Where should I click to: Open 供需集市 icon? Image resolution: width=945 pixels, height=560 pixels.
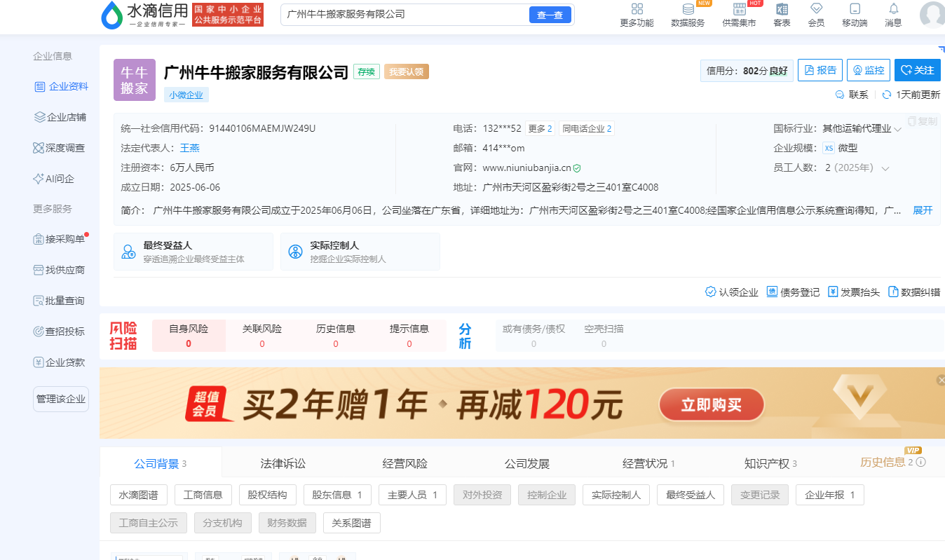pos(739,15)
